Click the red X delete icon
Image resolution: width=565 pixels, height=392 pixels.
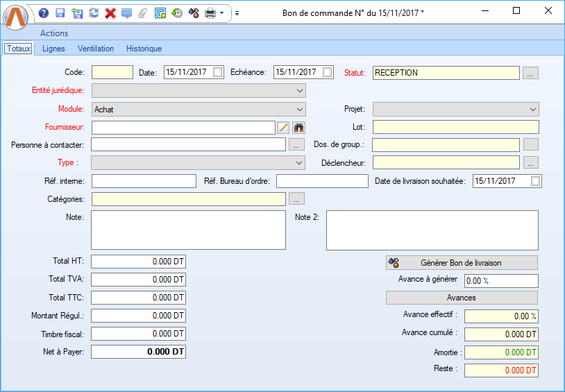pyautogui.click(x=110, y=12)
